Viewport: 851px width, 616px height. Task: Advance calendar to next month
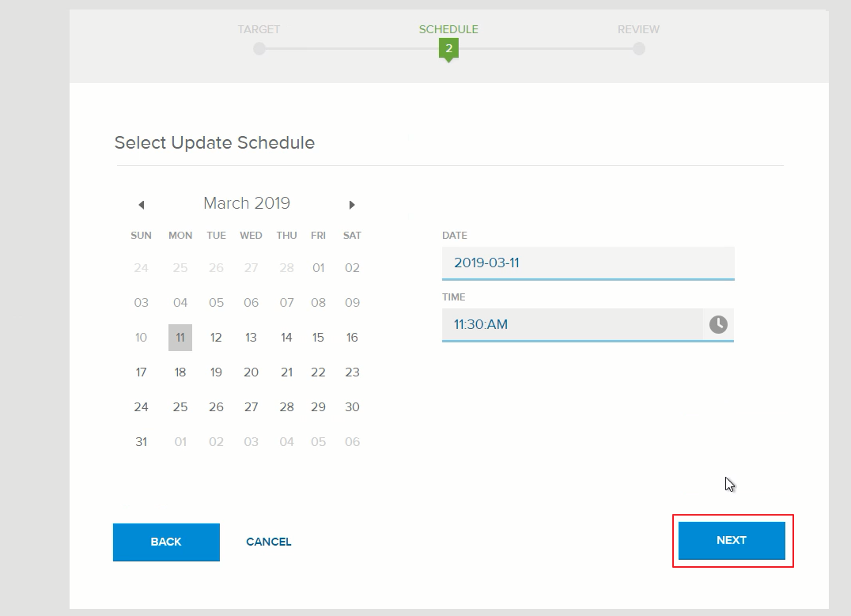[352, 205]
